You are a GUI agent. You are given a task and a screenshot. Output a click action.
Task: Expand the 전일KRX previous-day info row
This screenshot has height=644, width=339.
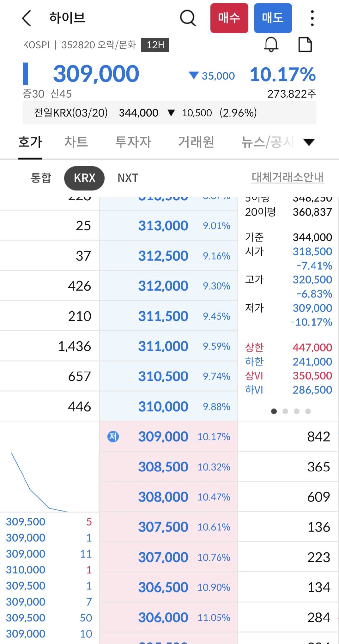tap(169, 113)
